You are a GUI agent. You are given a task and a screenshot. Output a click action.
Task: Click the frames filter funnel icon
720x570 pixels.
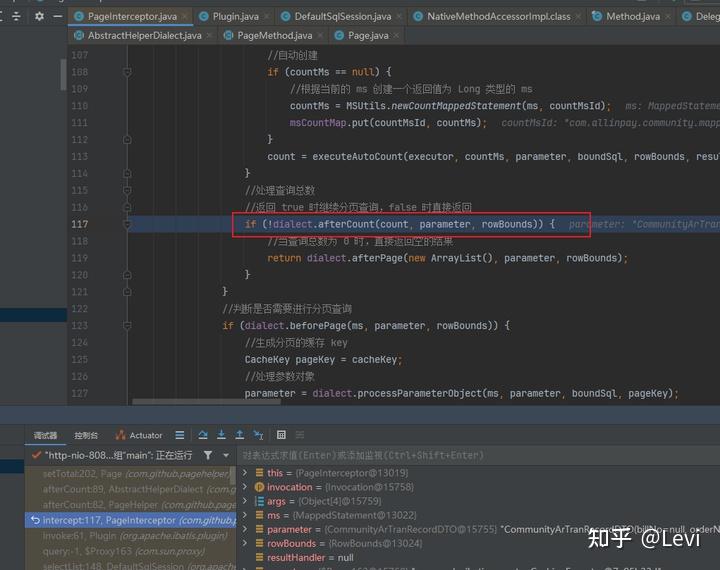(208, 455)
